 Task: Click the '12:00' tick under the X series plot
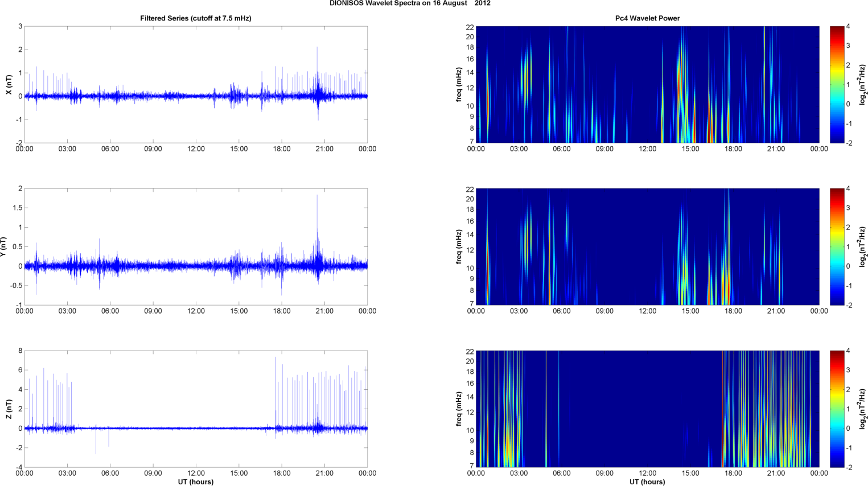196,149
